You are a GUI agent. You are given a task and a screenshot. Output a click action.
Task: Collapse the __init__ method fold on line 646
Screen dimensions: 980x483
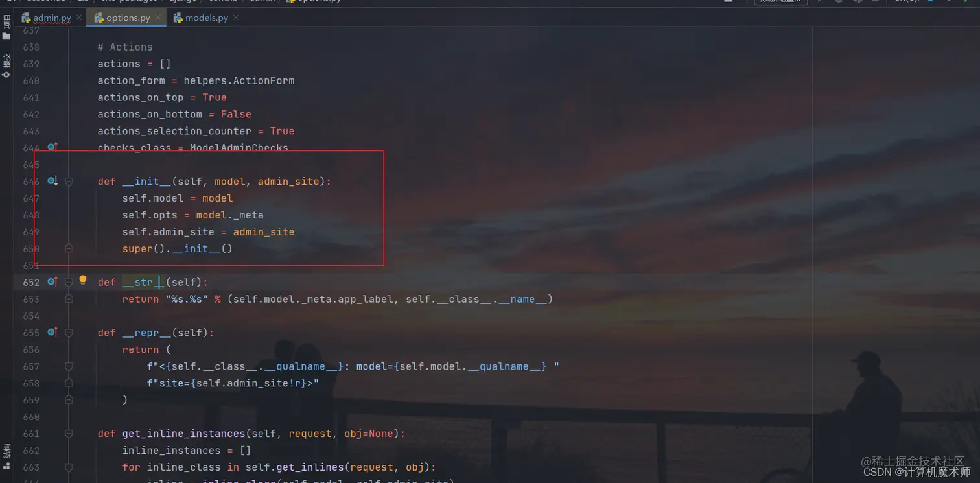click(69, 182)
